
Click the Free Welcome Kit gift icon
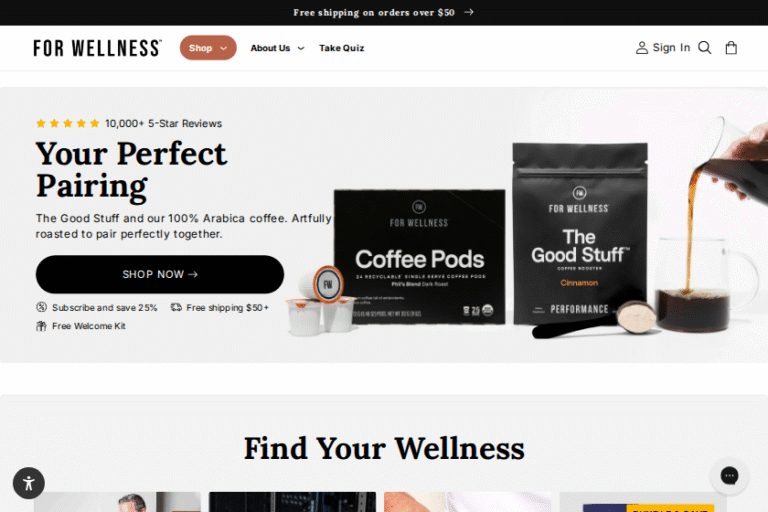pos(42,326)
